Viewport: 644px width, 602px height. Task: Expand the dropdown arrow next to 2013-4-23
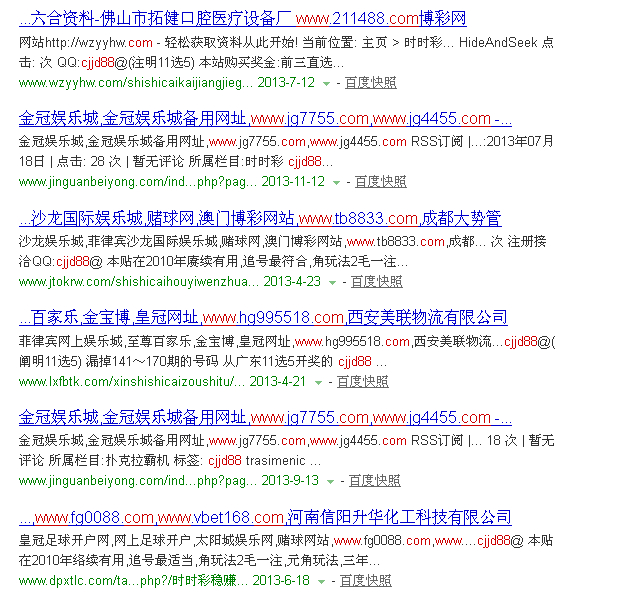click(x=332, y=283)
